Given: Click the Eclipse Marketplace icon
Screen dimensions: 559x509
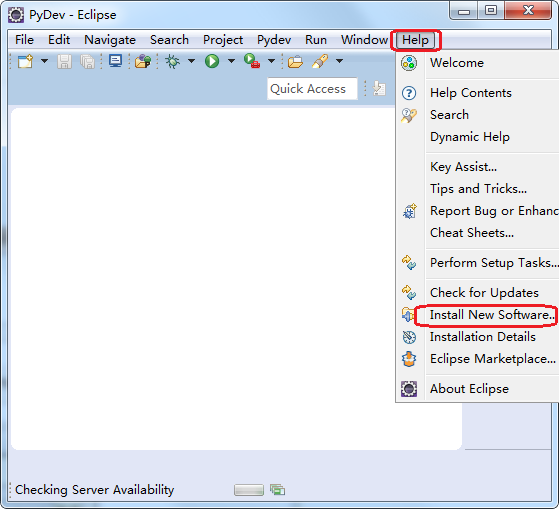Looking at the screenshot, I should click(x=409, y=359).
